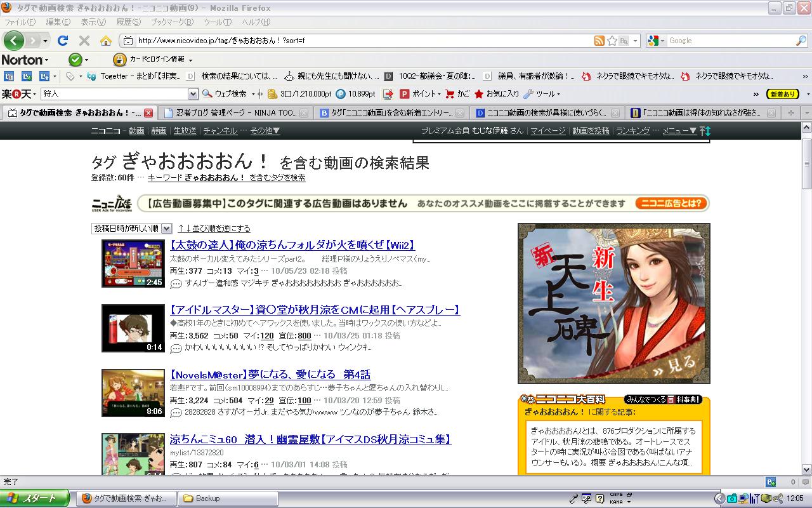Click the Norton green checkmark icon
The height and width of the screenshot is (508, 812).
[x=75, y=60]
